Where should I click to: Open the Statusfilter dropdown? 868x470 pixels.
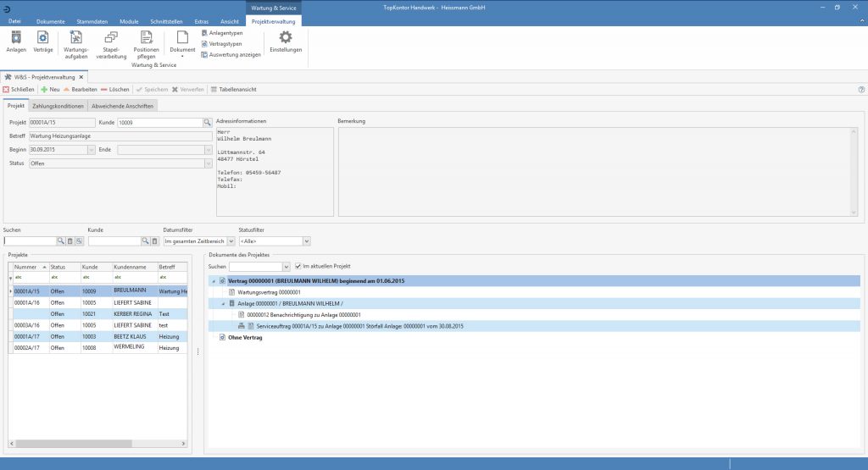point(306,241)
